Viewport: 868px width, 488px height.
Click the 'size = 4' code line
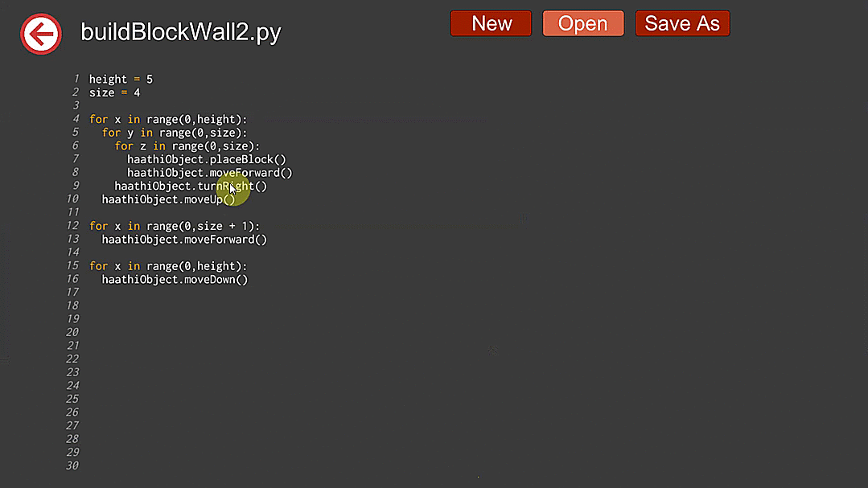click(114, 92)
